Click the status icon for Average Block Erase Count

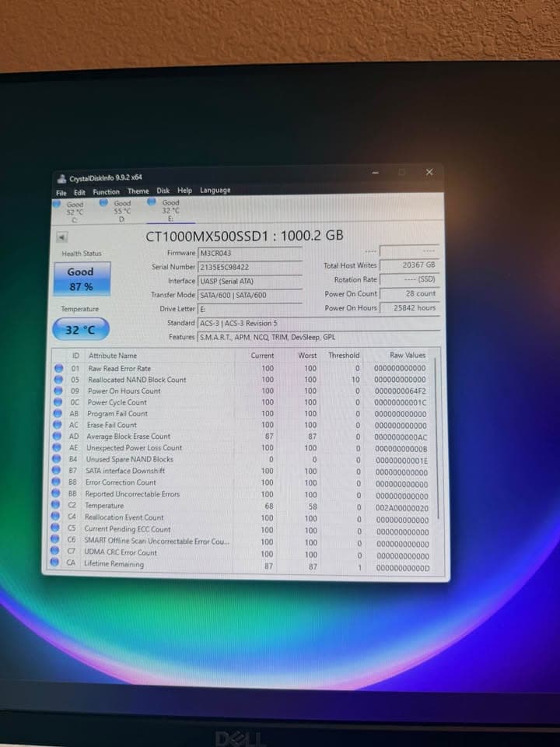[x=57, y=436]
